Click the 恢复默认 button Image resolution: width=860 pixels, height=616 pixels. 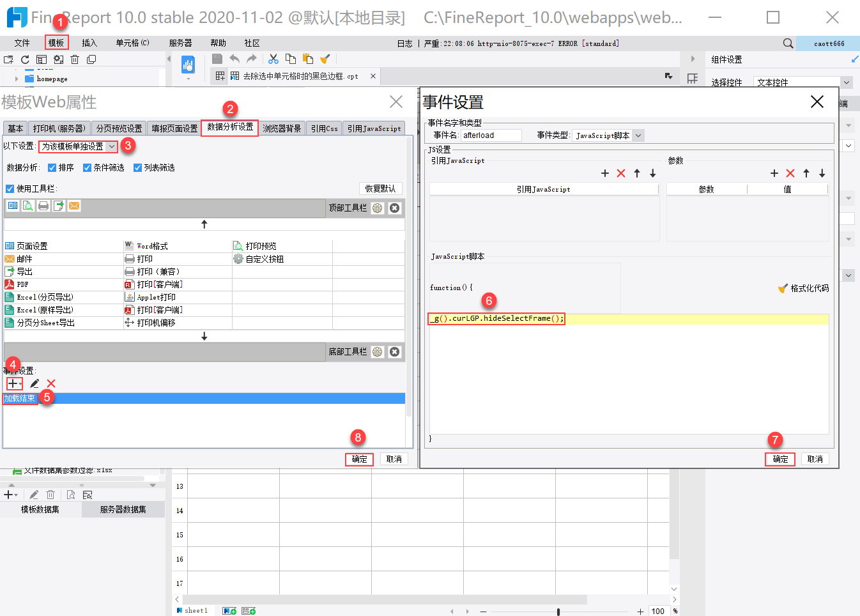coord(381,189)
